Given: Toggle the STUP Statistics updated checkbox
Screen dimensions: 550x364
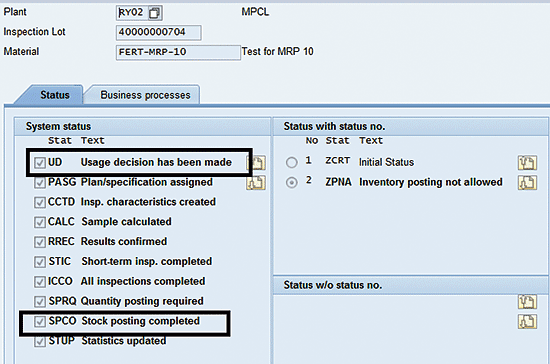Looking at the screenshot, I should point(40,341).
